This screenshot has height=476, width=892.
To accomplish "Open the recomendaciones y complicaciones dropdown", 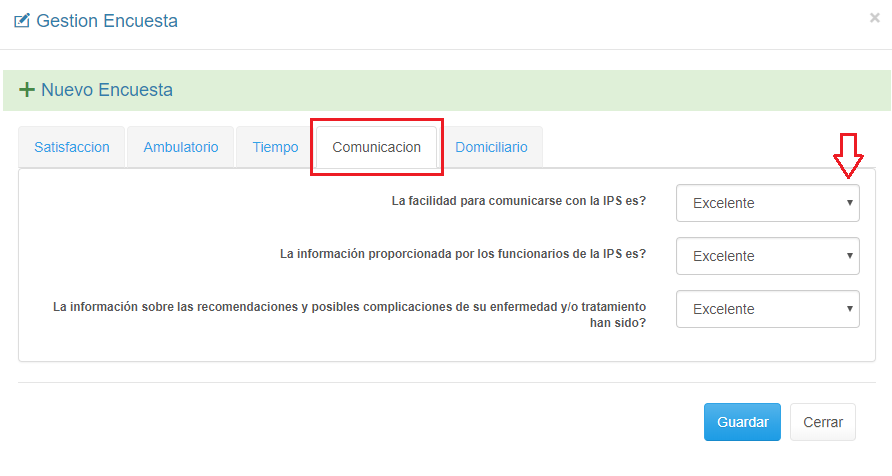I will click(767, 309).
